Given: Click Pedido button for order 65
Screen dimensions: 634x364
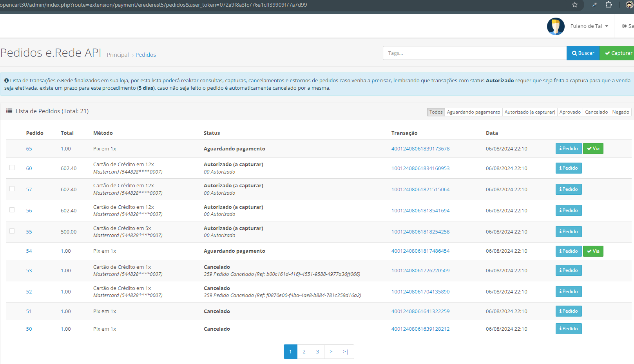Looking at the screenshot, I should [569, 148].
